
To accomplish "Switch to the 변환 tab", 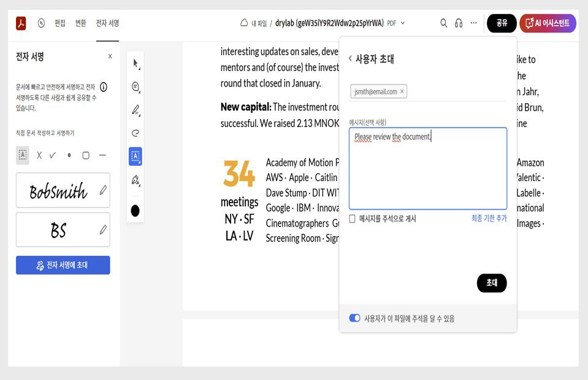I will click(x=80, y=22).
